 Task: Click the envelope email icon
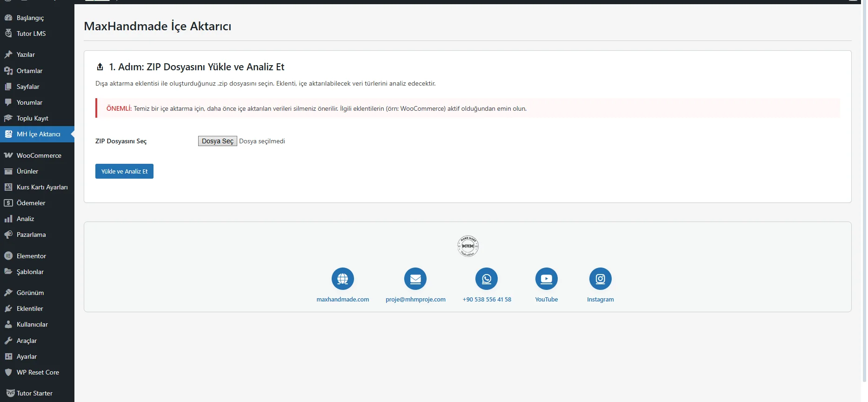(x=415, y=279)
